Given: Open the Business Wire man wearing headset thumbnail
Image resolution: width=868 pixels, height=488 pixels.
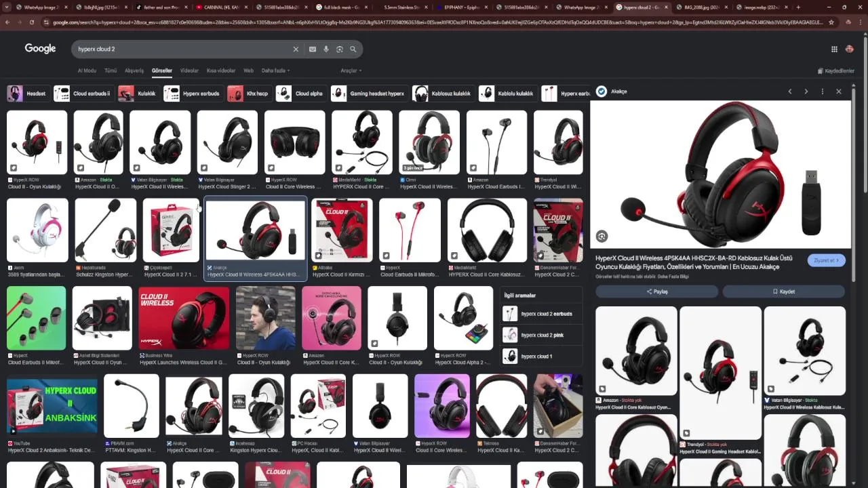Looking at the screenshot, I should click(x=265, y=318).
